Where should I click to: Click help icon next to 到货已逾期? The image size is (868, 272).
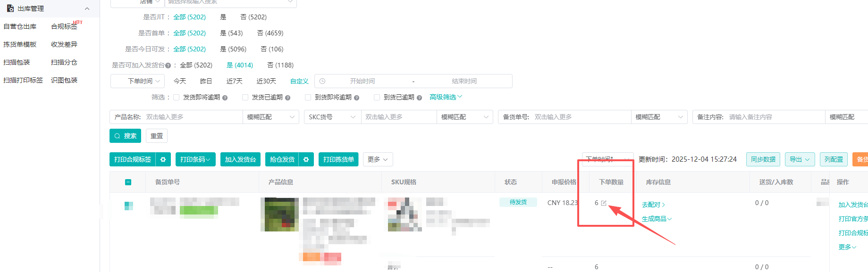pyautogui.click(x=419, y=98)
